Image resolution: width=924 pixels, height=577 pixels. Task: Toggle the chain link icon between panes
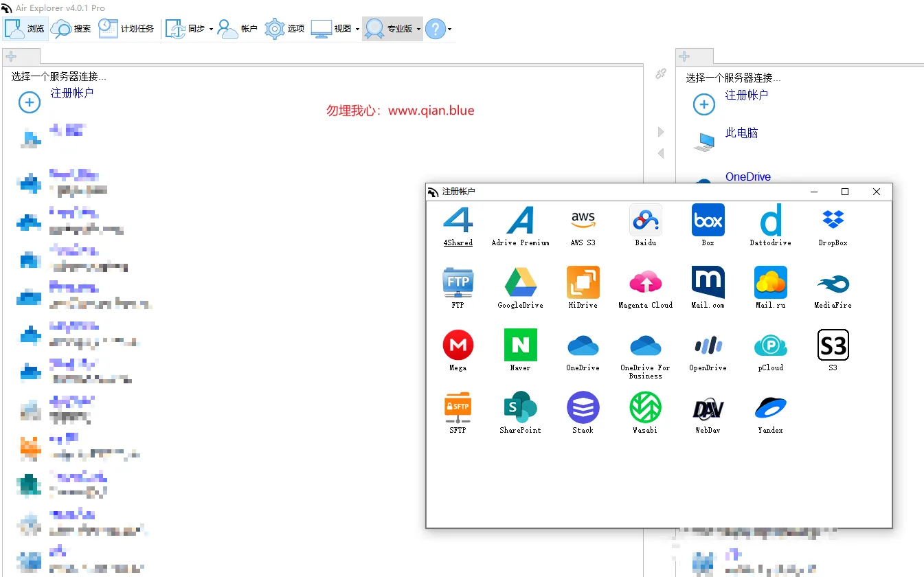pos(661,73)
